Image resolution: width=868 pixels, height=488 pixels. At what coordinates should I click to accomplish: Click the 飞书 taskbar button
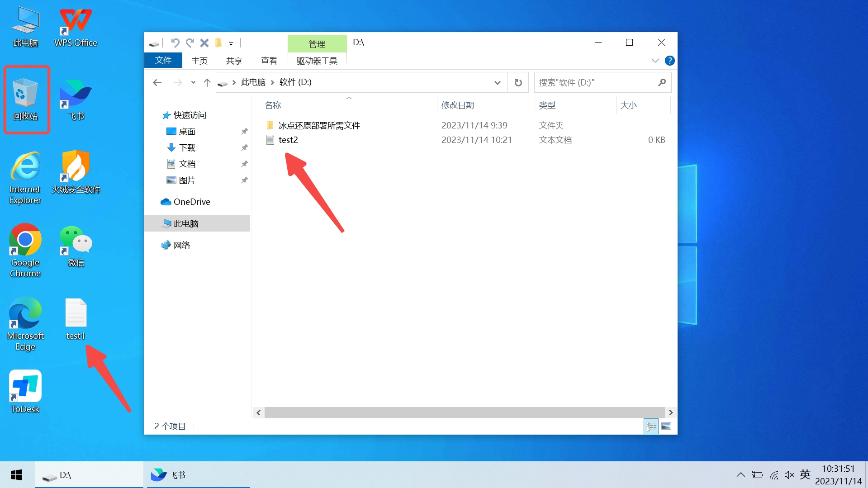point(198,475)
